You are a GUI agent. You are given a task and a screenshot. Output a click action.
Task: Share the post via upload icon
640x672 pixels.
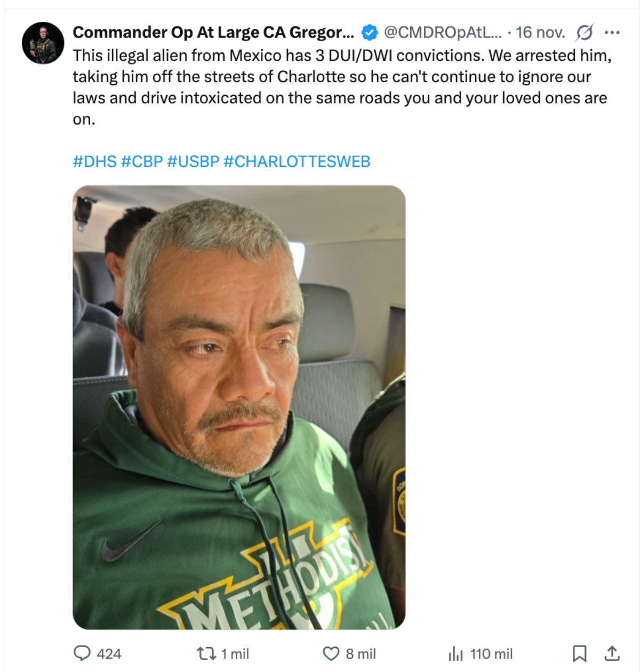tap(612, 653)
